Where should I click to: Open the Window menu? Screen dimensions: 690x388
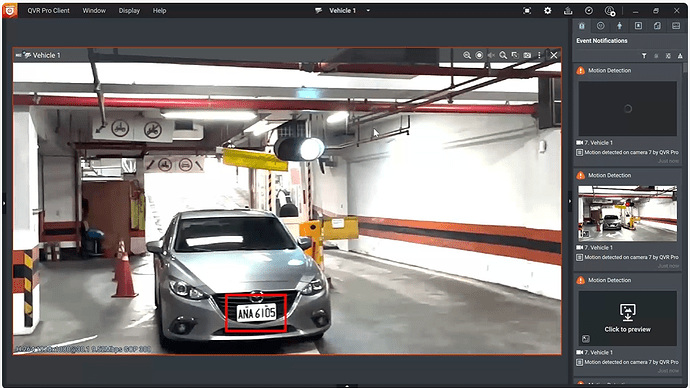tap(94, 11)
